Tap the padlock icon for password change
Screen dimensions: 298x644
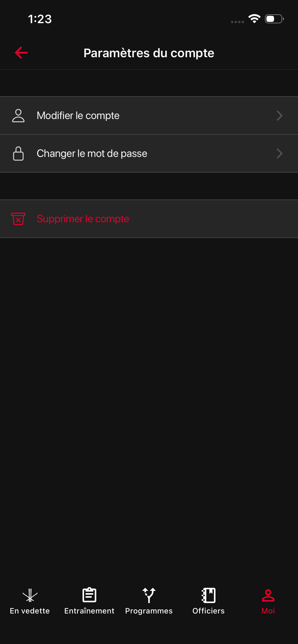click(18, 153)
